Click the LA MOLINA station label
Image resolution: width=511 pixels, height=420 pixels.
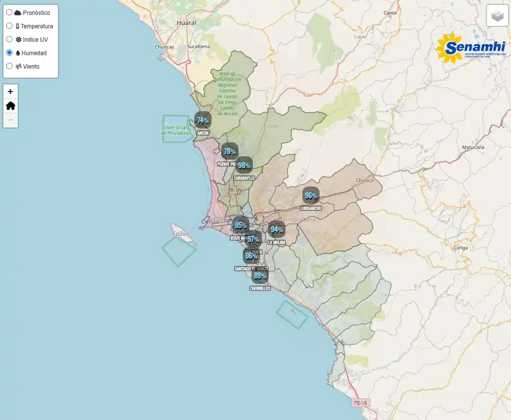click(277, 242)
